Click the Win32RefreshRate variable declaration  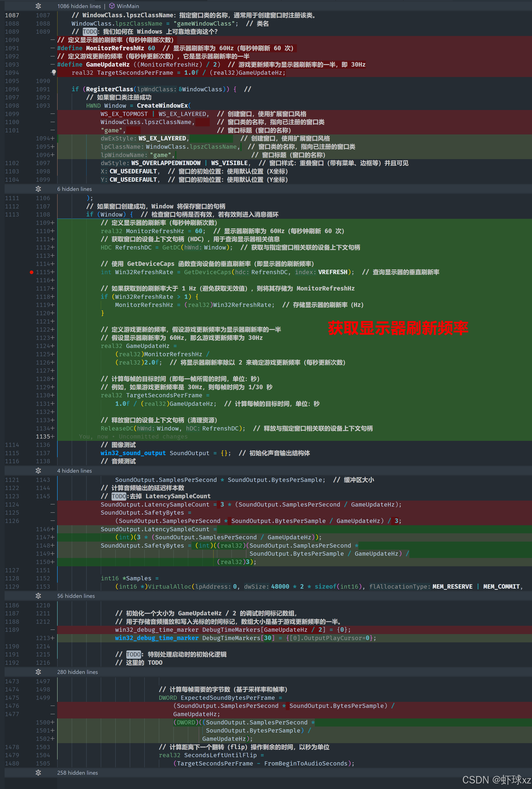tap(144, 272)
